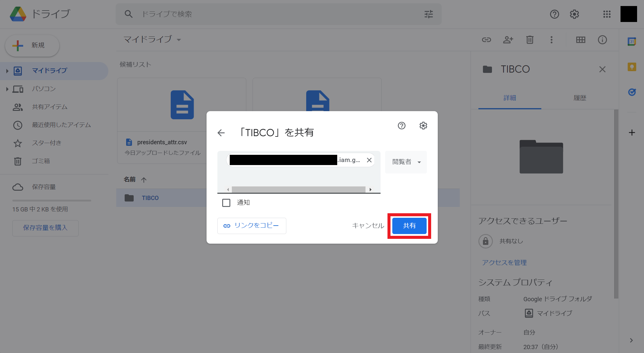
Task: Click the TIBCO folder preview thumbnail
Action: point(541,157)
